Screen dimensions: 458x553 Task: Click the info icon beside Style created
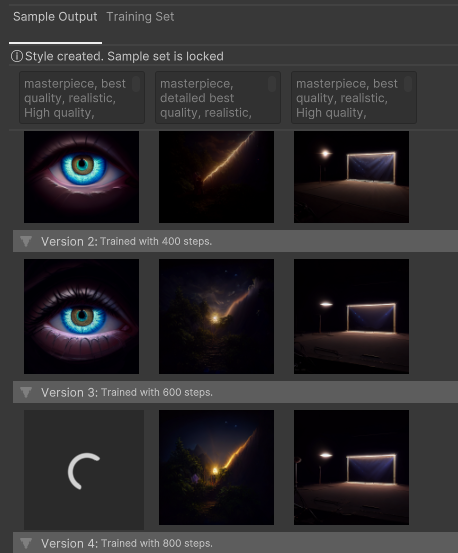click(17, 56)
